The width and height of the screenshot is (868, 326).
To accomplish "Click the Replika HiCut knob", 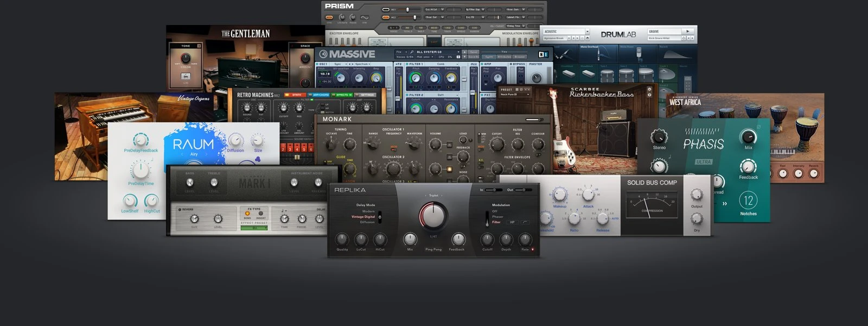I will (380, 239).
